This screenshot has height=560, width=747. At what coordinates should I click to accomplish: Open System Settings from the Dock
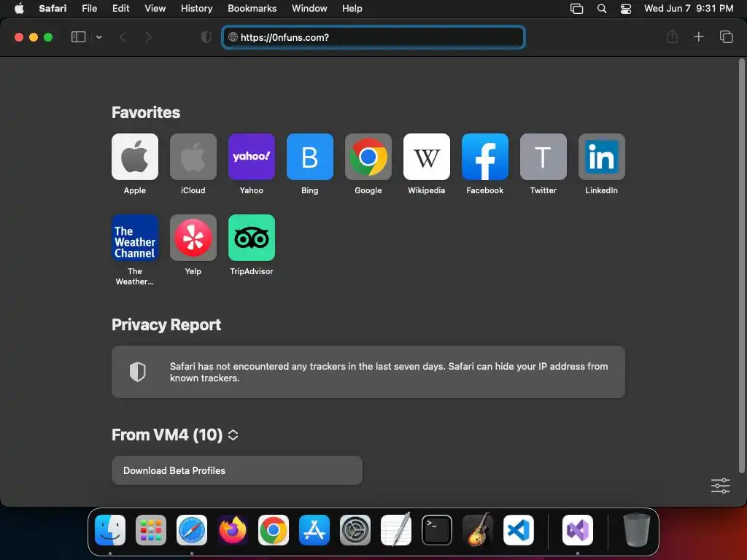355,530
